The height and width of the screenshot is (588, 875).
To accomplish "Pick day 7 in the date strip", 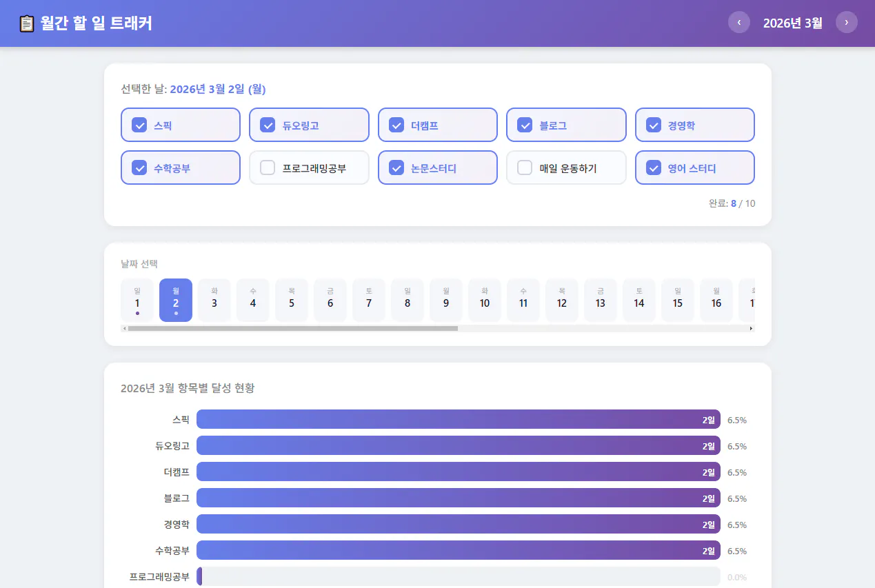I will [x=369, y=301].
